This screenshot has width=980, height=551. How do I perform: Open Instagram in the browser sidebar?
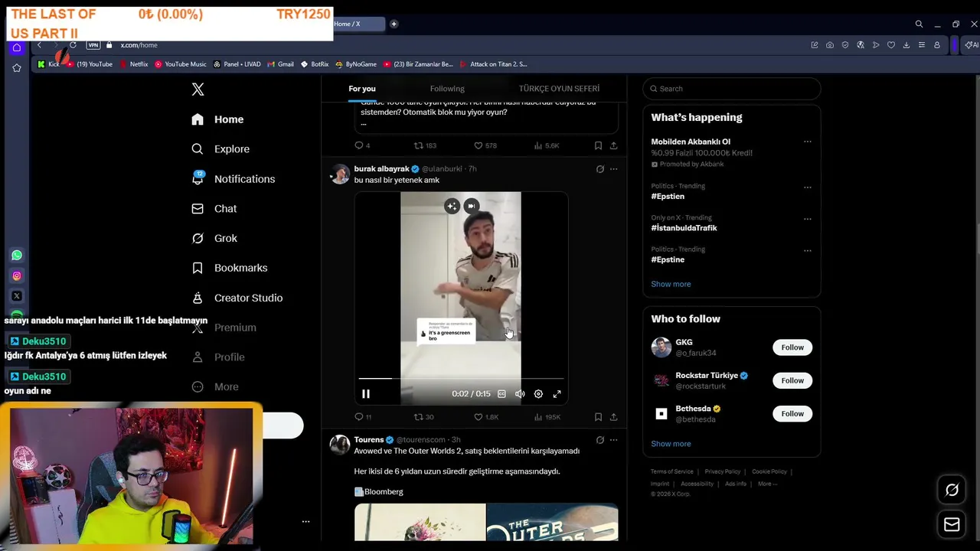tap(17, 275)
